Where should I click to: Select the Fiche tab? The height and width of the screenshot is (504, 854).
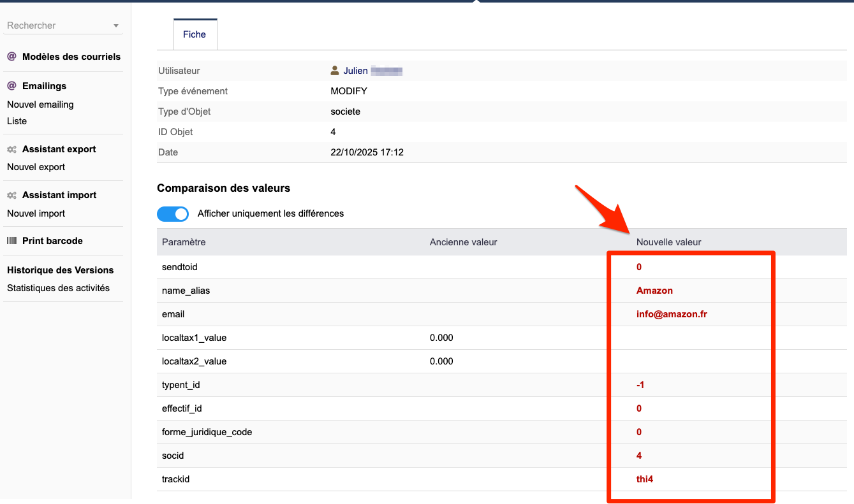pyautogui.click(x=195, y=34)
